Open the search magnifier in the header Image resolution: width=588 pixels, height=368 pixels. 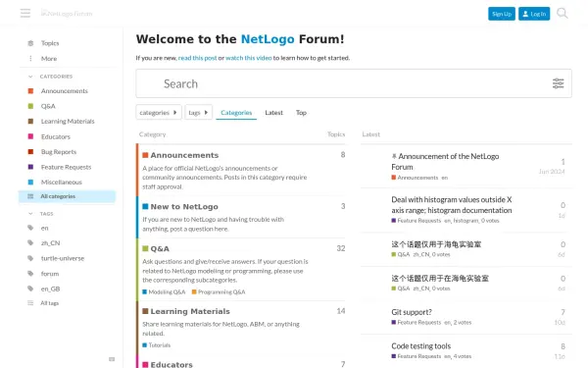(x=562, y=14)
